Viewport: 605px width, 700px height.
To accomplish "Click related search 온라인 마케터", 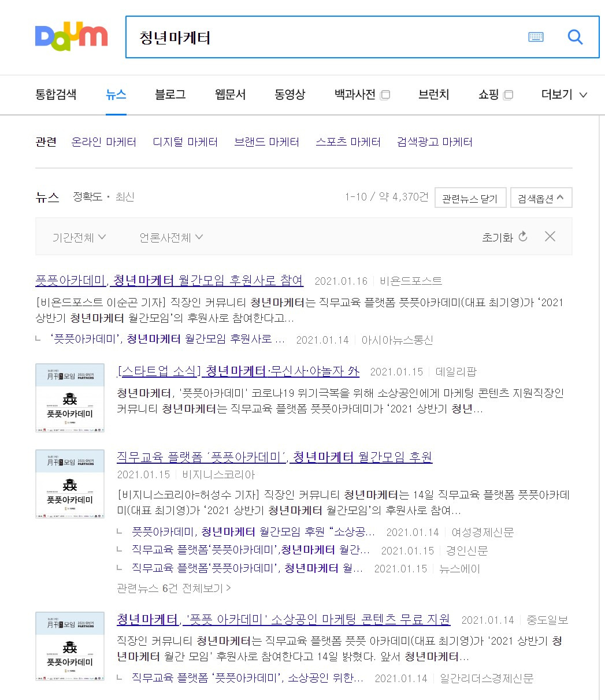I will point(104,142).
